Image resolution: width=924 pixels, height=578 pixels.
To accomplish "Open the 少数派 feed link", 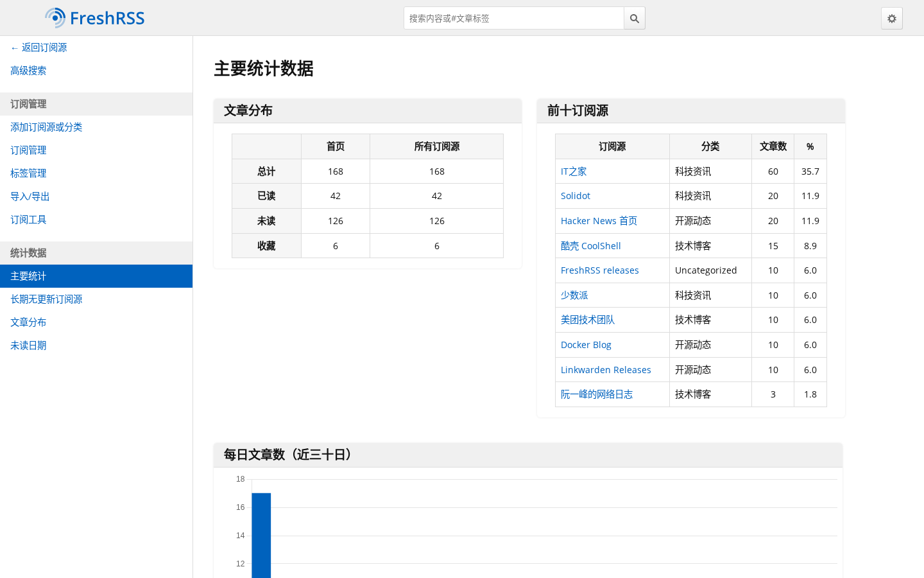I will (x=574, y=295).
